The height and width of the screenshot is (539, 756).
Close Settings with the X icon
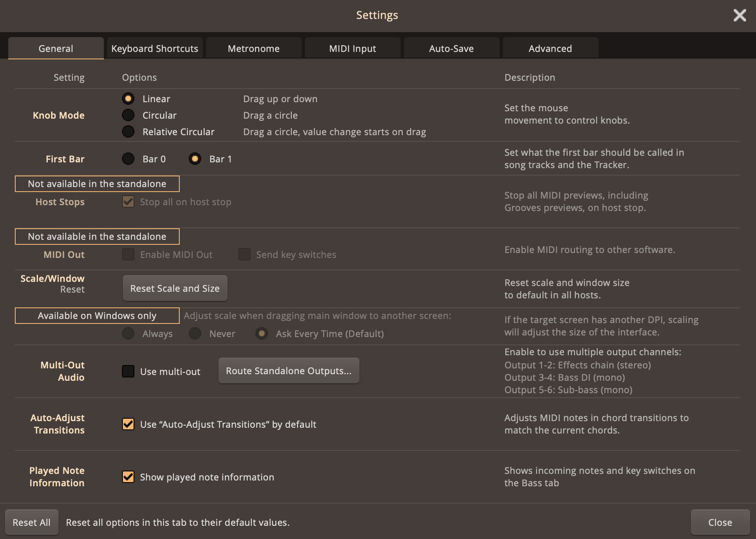pyautogui.click(x=740, y=15)
